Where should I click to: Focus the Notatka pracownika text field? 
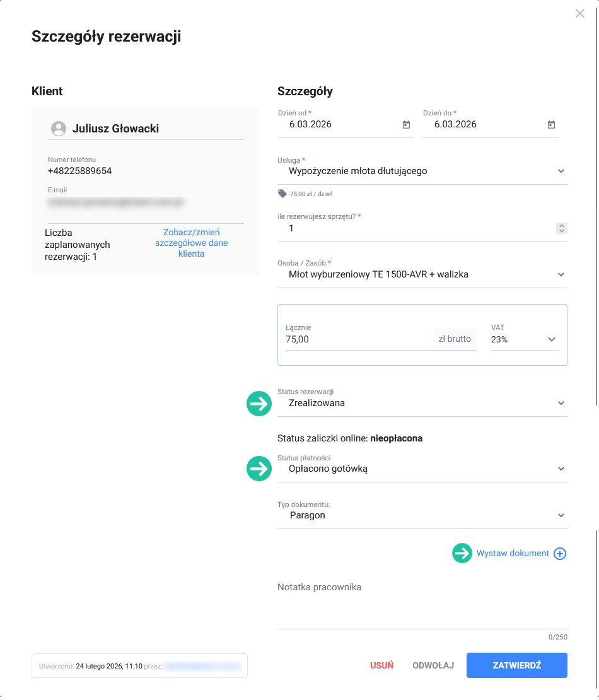[x=422, y=604]
